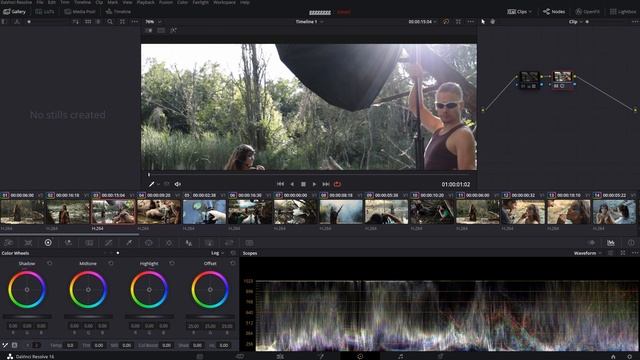Reset all color wheels
This screenshot has width=640, height=360.
coord(233,253)
